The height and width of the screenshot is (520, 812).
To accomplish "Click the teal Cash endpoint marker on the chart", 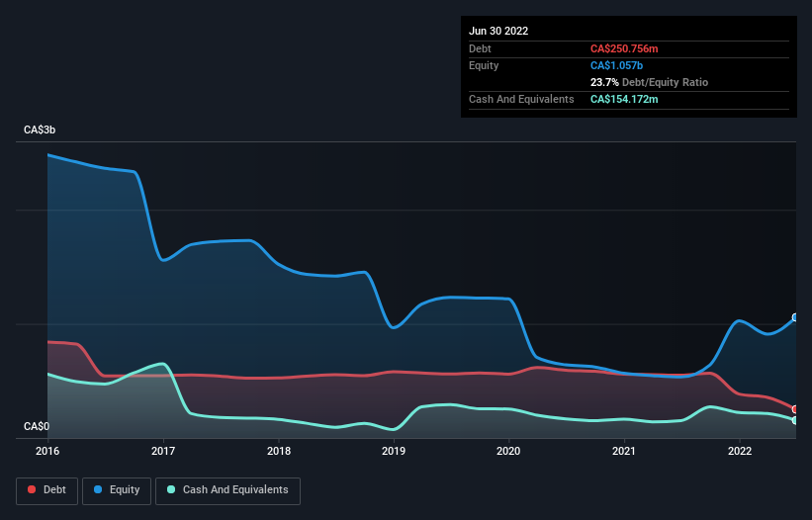I will [795, 420].
